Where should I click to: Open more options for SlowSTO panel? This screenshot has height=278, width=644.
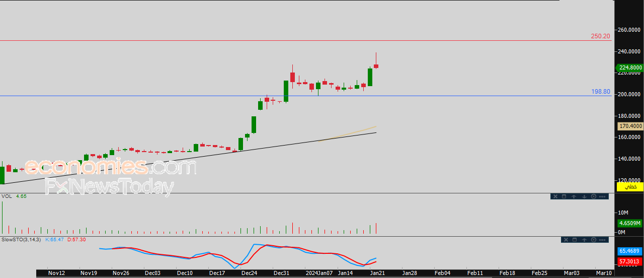[602, 240]
